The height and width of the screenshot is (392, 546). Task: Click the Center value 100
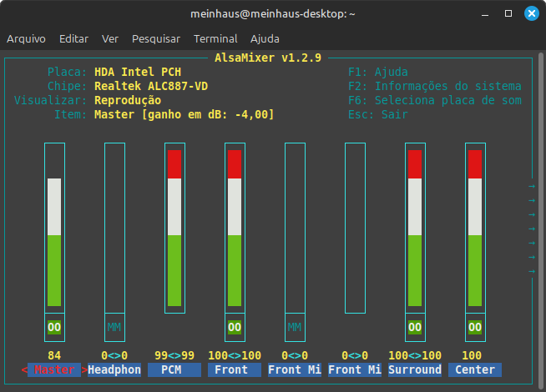coord(472,355)
